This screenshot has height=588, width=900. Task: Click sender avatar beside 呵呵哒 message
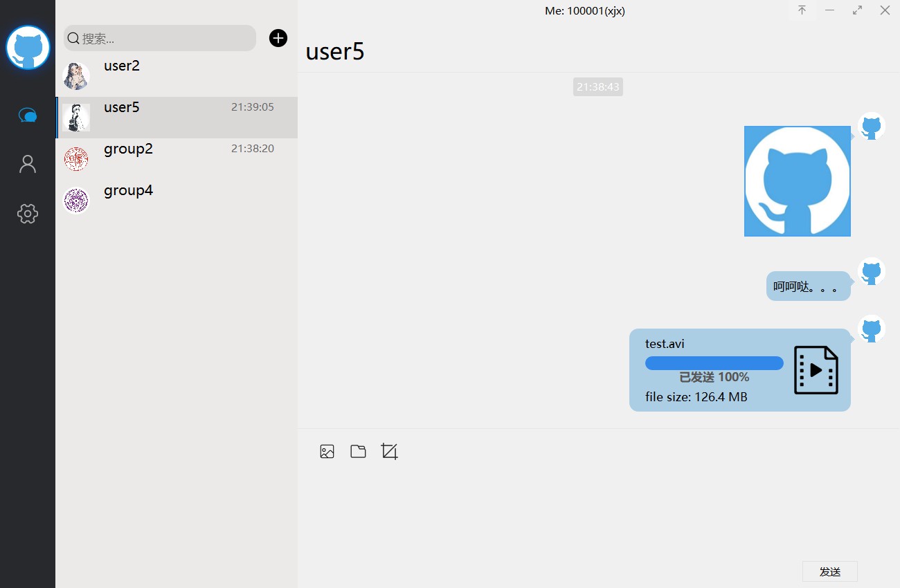click(x=872, y=272)
